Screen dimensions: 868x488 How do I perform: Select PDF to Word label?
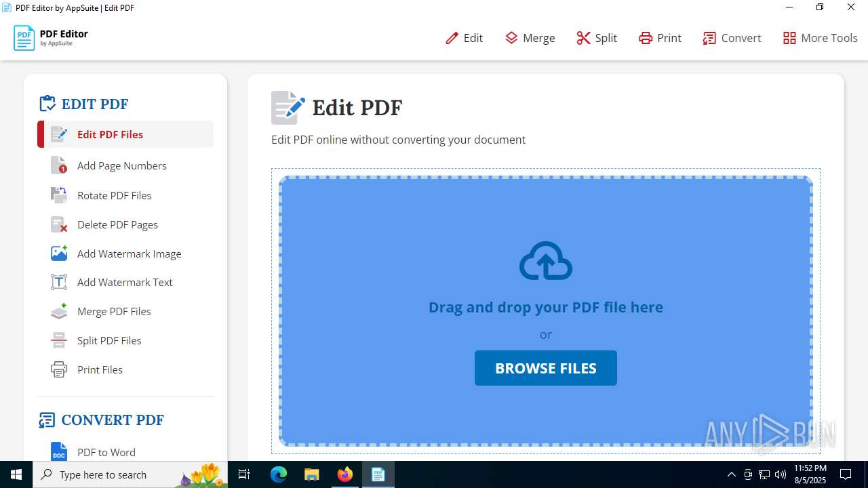[106, 452]
